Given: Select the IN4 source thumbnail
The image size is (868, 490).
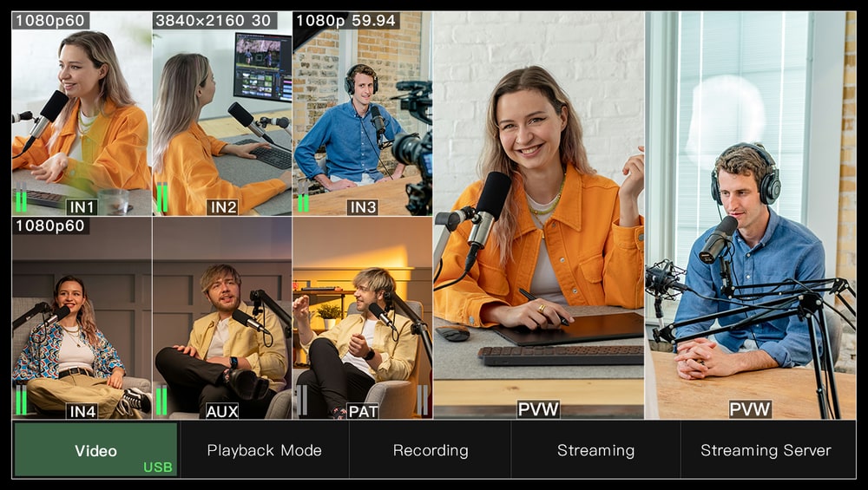Looking at the screenshot, I should [82, 317].
